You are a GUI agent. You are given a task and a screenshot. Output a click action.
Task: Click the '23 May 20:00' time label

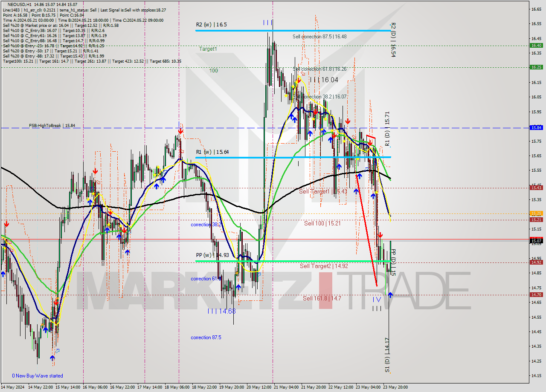click(x=395, y=387)
